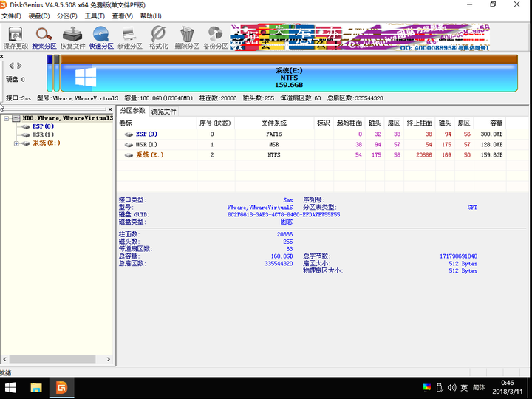Open File Explorer from taskbar
The width and height of the screenshot is (532, 399).
click(x=36, y=388)
